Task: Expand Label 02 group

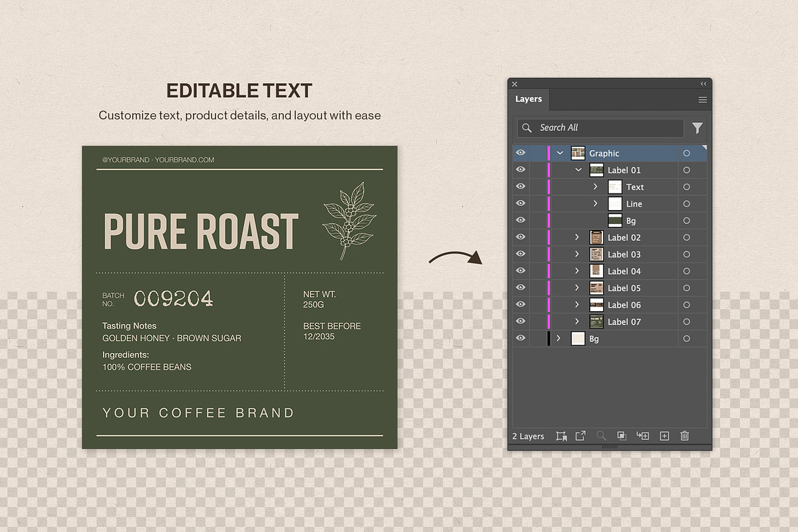Action: [x=577, y=237]
